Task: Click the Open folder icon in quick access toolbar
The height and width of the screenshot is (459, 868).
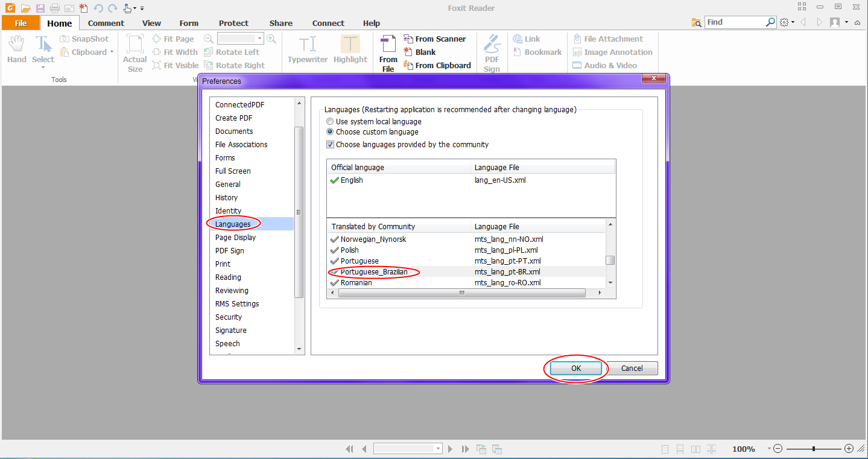Action: (25, 8)
